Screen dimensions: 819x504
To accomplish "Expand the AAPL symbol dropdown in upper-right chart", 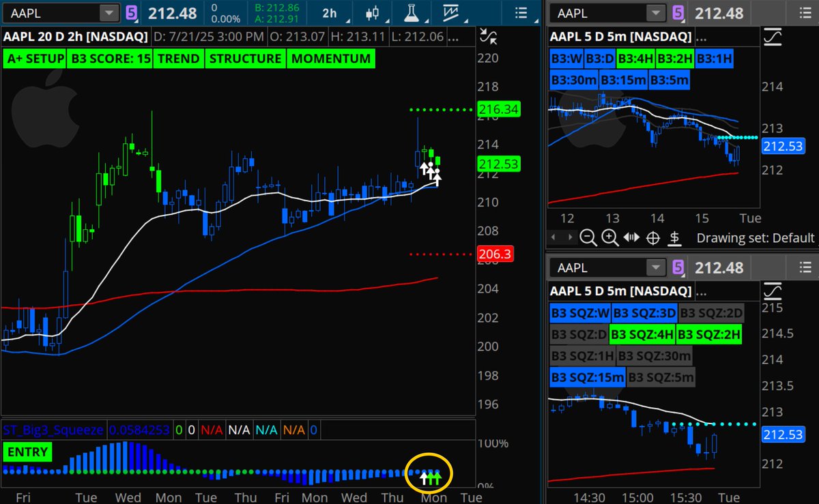I will [x=656, y=12].
